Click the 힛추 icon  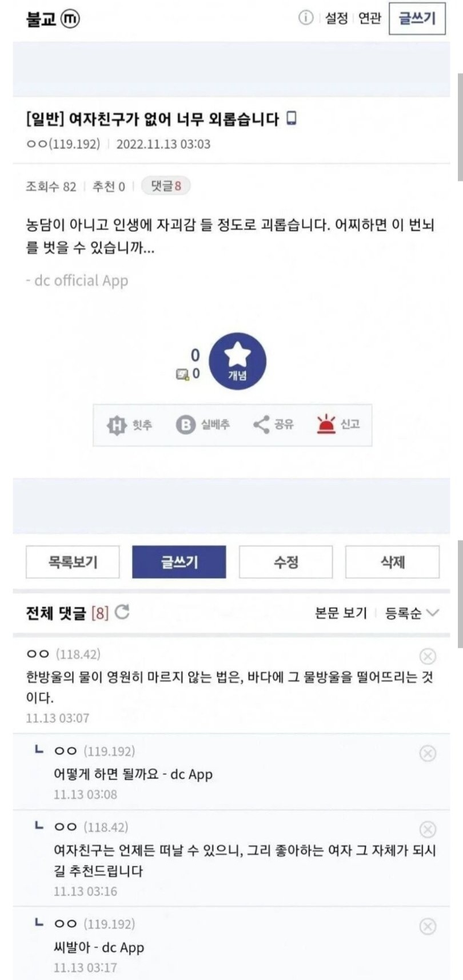pyautogui.click(x=116, y=425)
